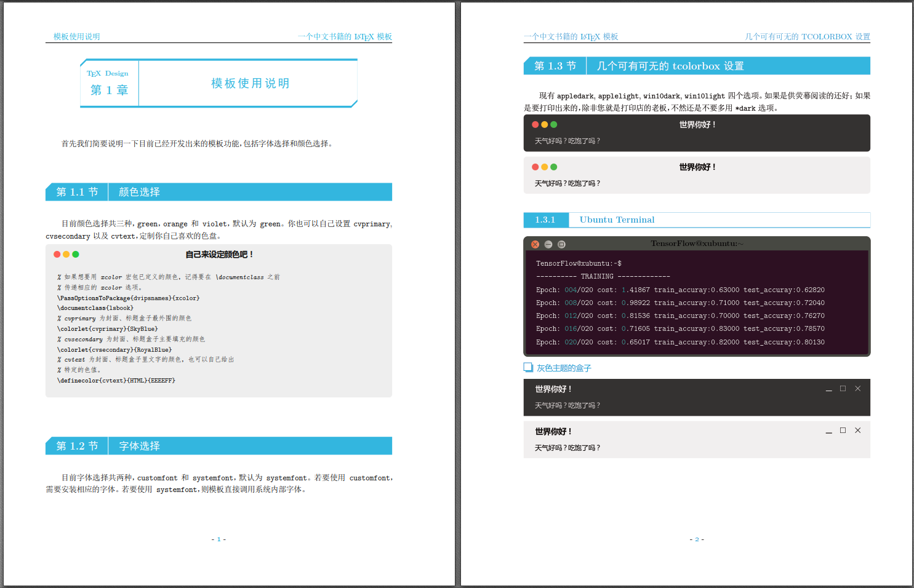This screenshot has width=914, height=588.
Task: Click the yellow dot in the dark macOS-style 世界你好 box
Action: (545, 124)
